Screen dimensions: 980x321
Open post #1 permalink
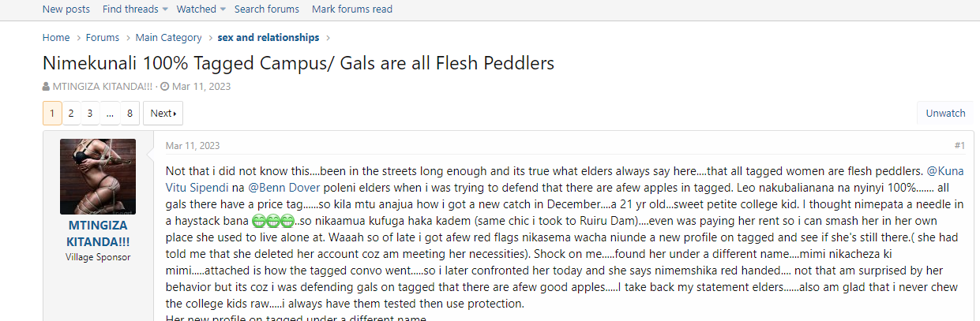tap(959, 146)
